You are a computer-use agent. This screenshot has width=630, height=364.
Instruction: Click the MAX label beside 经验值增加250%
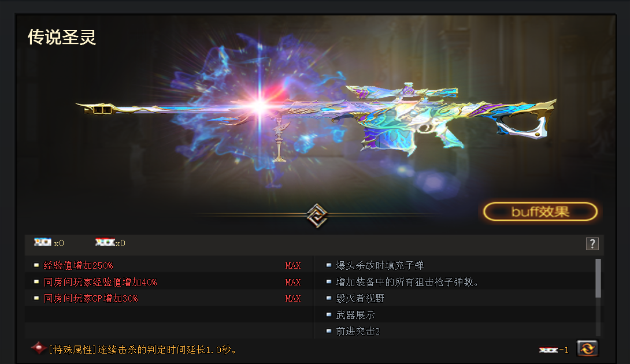(293, 266)
